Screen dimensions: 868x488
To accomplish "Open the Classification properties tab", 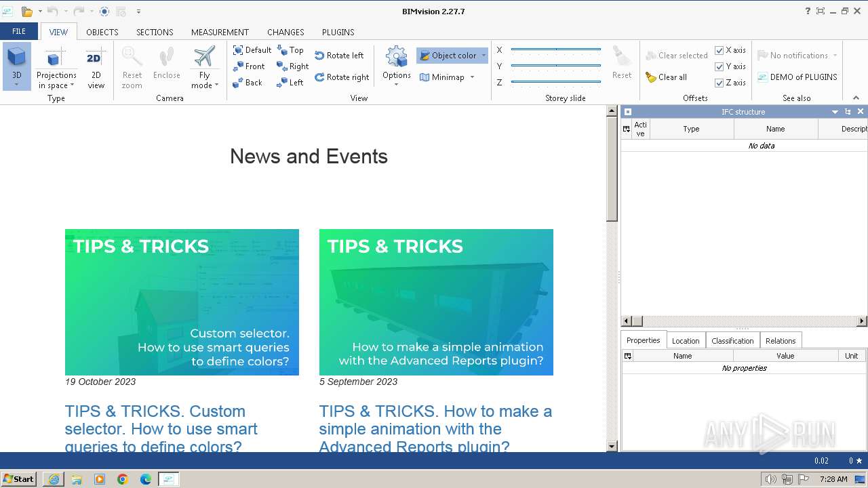I will pos(732,341).
